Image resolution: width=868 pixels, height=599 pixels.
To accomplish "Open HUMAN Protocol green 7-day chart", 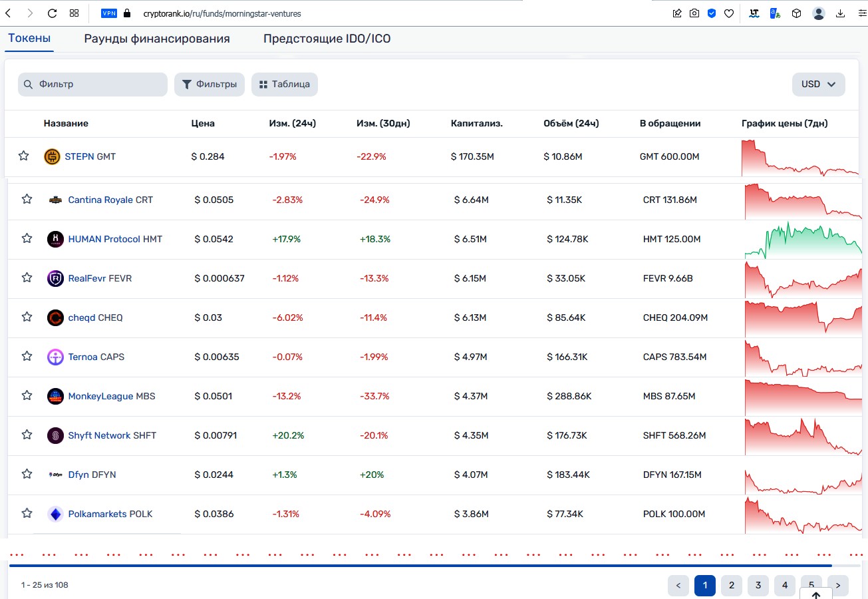I will 803,240.
